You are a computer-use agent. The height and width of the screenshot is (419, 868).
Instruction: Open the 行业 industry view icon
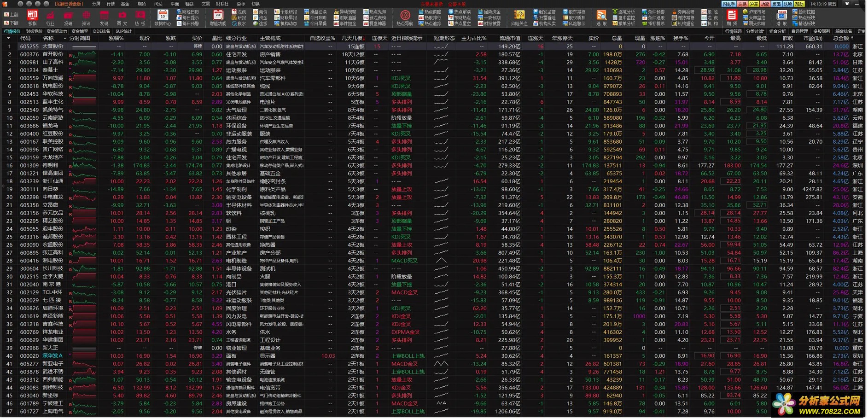pos(50,17)
